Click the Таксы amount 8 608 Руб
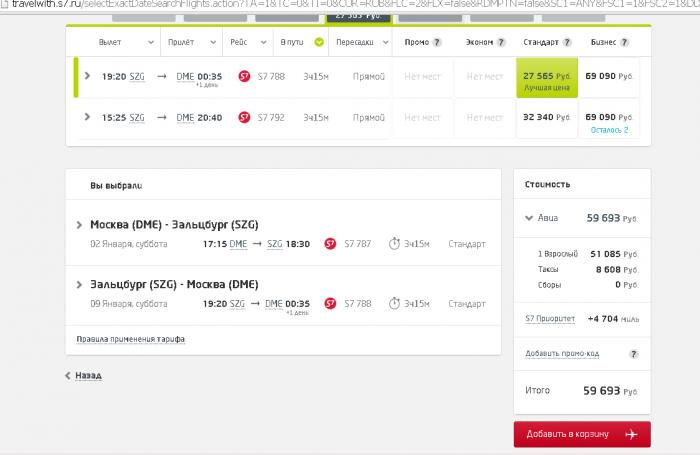 (x=617, y=270)
